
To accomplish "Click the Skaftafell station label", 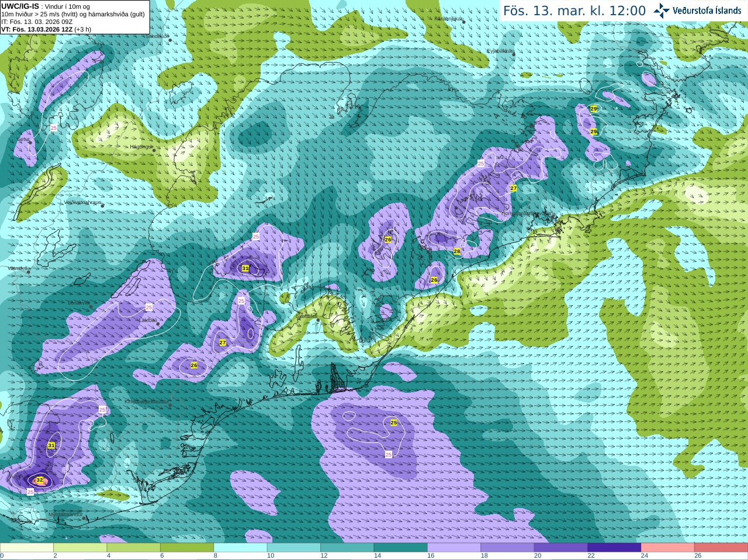I will click(x=306, y=316).
